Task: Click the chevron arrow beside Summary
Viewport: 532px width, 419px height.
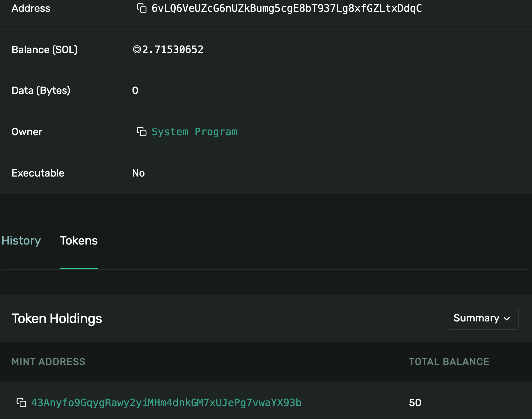Action: (507, 319)
